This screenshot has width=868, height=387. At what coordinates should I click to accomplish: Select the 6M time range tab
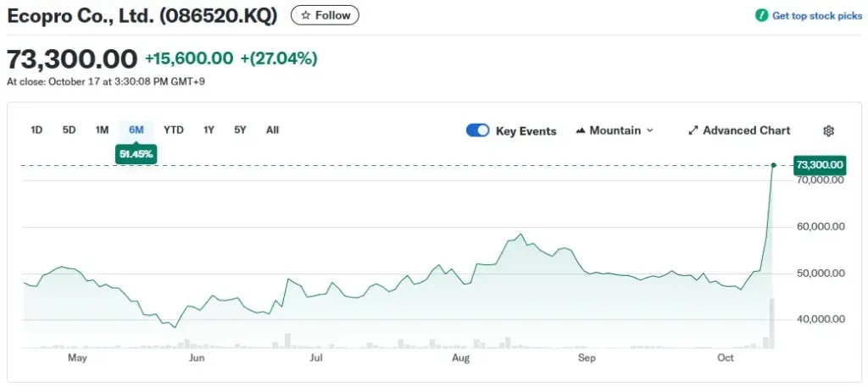click(136, 130)
